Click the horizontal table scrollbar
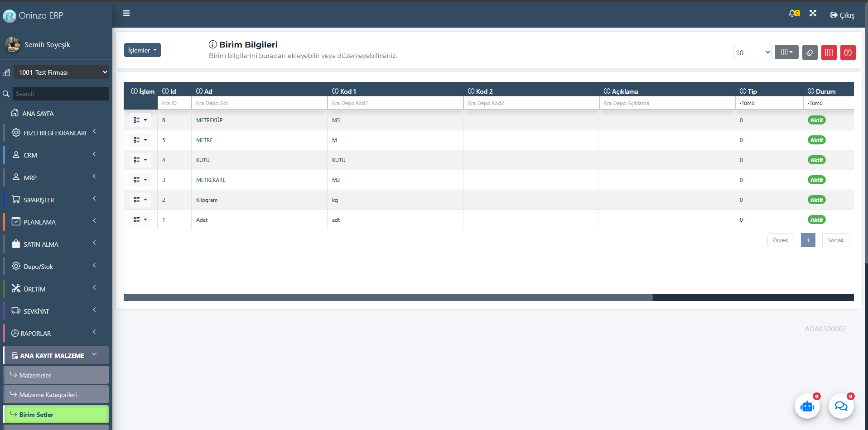Image resolution: width=868 pixels, height=430 pixels. [388, 298]
